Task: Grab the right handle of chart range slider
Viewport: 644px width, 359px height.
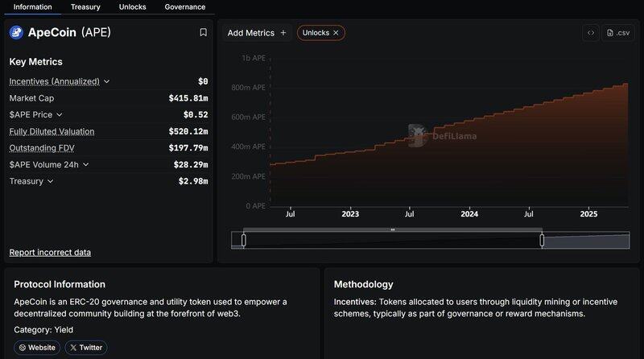Action: (x=542, y=241)
